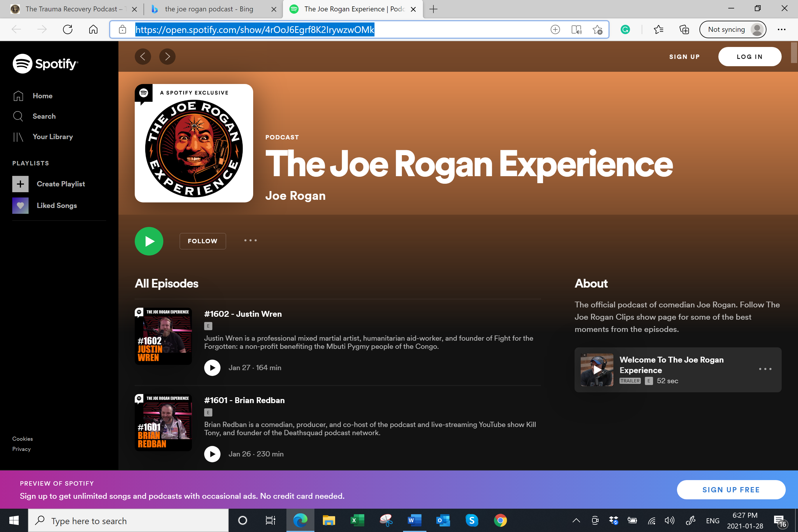Open Word from the taskbar
798x532 pixels.
(414, 520)
